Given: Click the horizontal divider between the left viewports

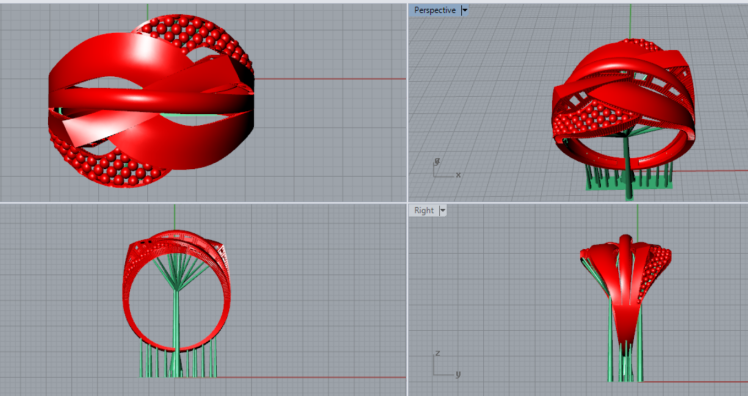Looking at the screenshot, I should pyautogui.click(x=203, y=203).
